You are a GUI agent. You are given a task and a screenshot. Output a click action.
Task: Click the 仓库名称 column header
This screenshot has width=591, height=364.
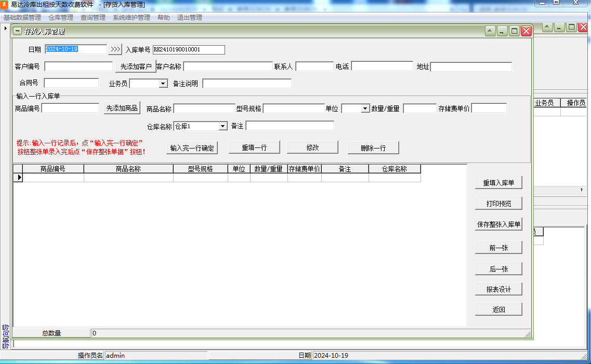(x=395, y=169)
